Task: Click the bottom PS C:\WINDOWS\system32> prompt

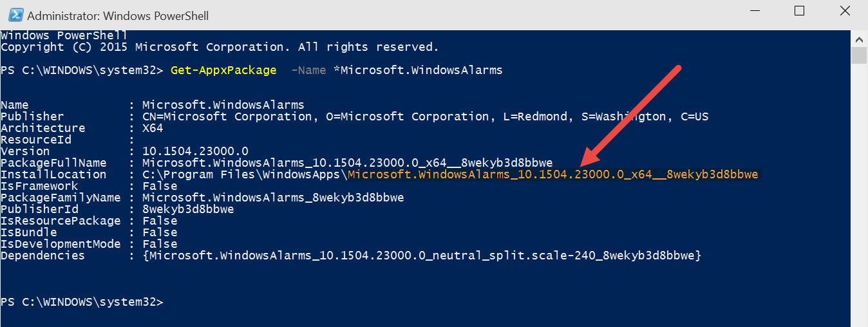Action: pos(82,302)
